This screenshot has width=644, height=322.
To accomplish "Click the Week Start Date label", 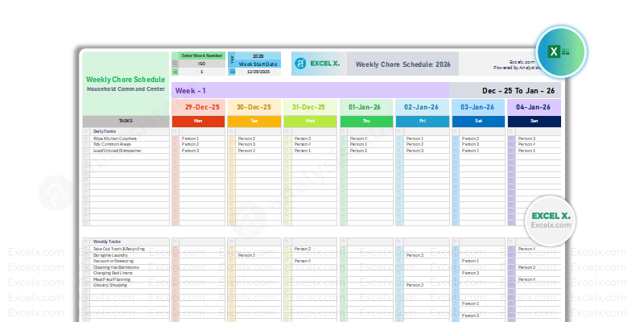I will 258,64.
